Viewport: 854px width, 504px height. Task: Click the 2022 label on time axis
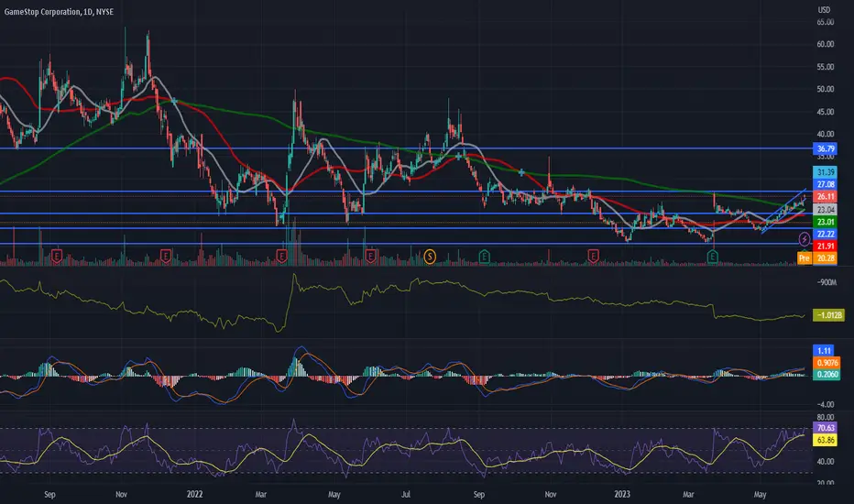click(x=194, y=495)
